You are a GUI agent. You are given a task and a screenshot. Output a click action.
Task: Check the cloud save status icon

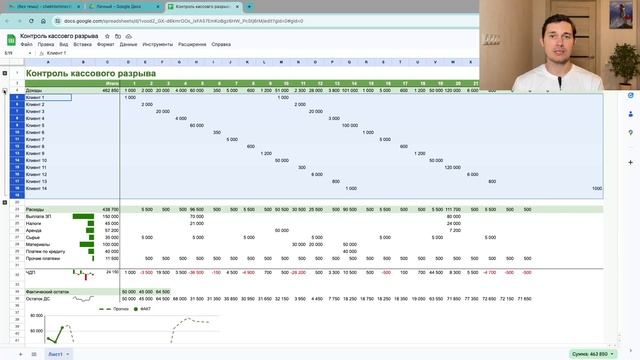pos(129,36)
